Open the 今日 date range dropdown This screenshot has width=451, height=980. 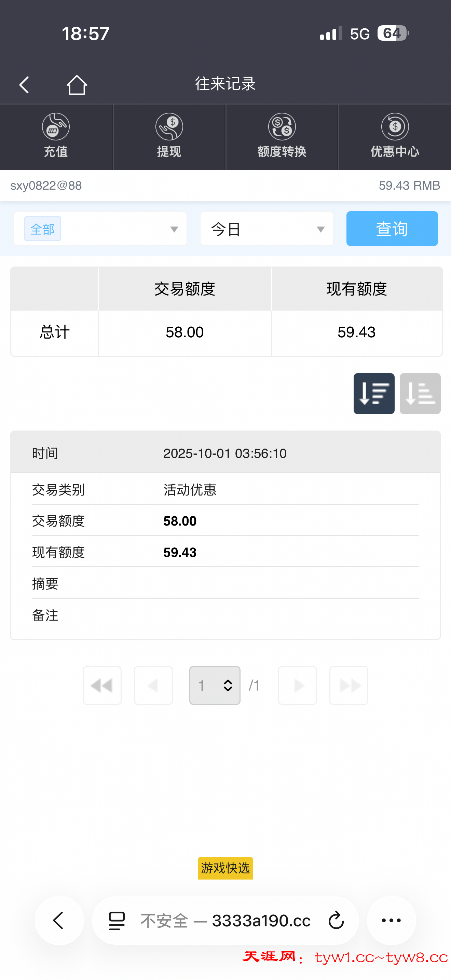point(266,229)
